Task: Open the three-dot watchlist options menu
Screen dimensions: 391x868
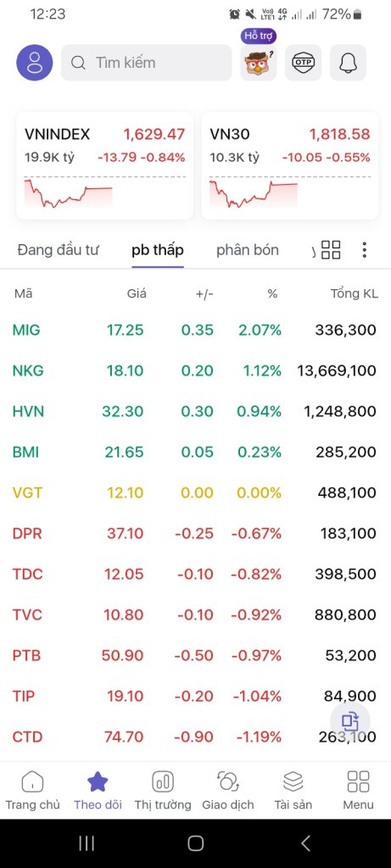Action: coord(364,250)
